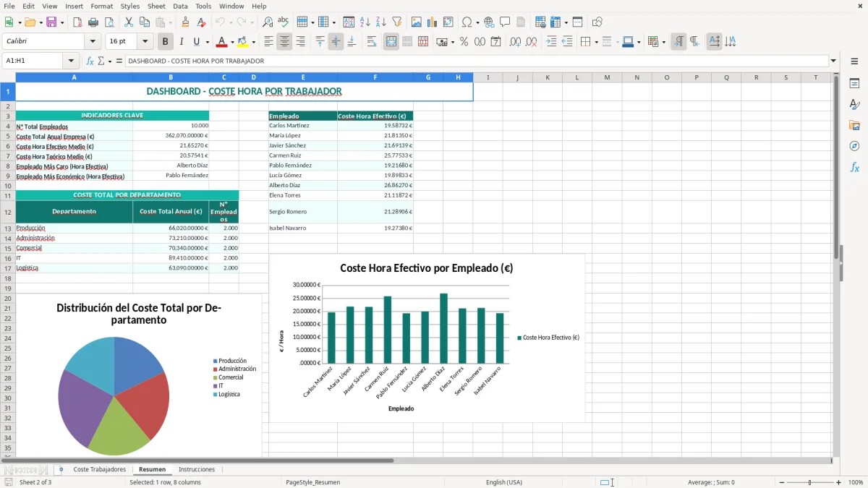
Task: Toggle Italic formatting
Action: (181, 42)
